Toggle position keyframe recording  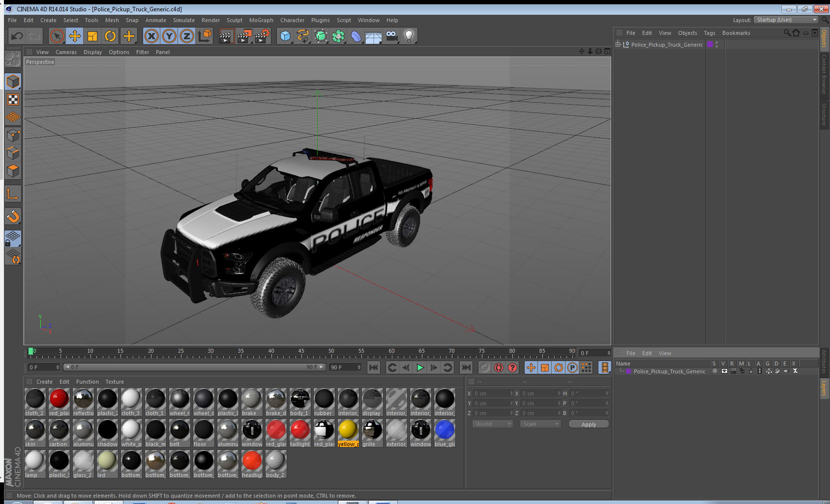point(531,367)
